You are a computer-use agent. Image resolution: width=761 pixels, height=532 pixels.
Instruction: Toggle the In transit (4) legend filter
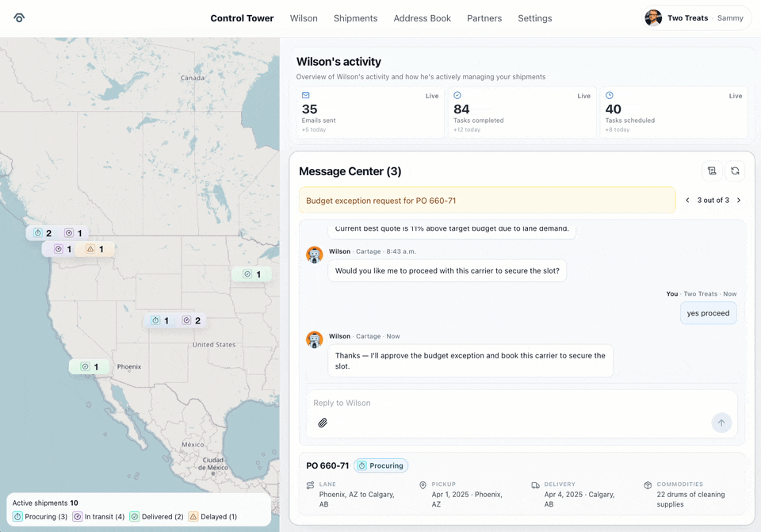(x=98, y=517)
